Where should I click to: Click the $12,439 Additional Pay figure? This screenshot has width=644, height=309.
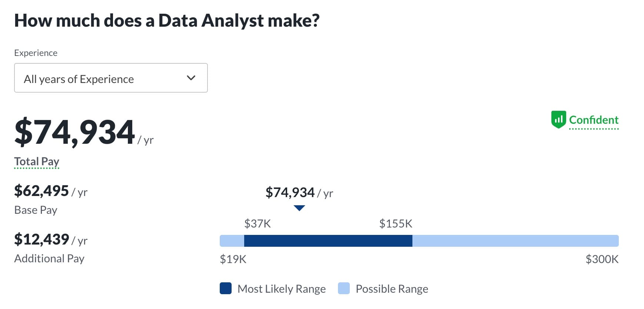coord(42,239)
